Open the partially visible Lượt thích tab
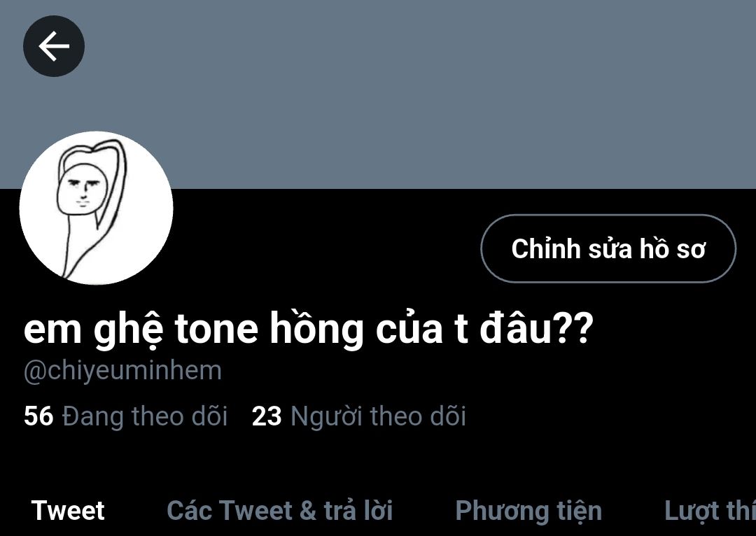The image size is (756, 536). (x=710, y=510)
